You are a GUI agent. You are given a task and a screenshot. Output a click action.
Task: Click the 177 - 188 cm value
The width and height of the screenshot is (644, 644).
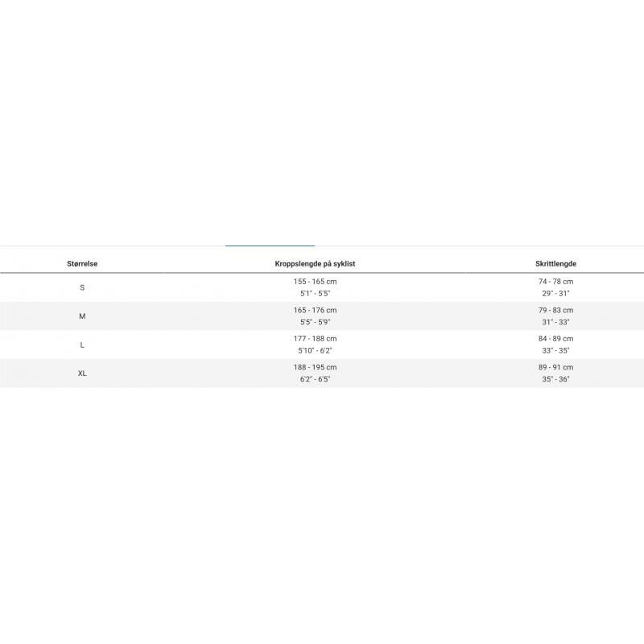(315, 339)
